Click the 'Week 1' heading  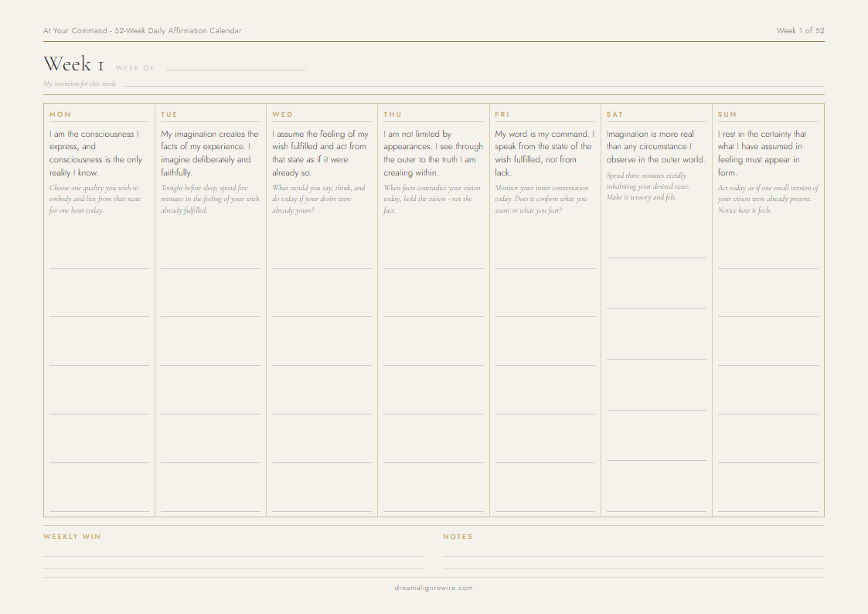coord(73,63)
